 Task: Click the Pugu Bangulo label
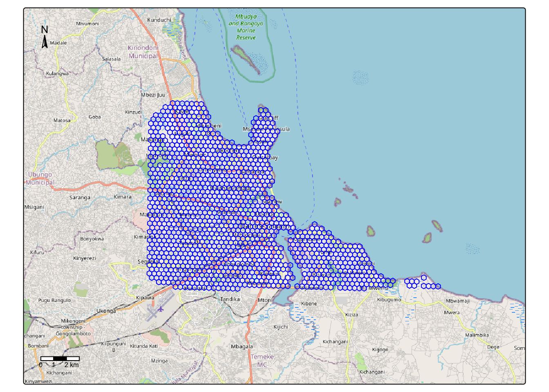point(54,300)
